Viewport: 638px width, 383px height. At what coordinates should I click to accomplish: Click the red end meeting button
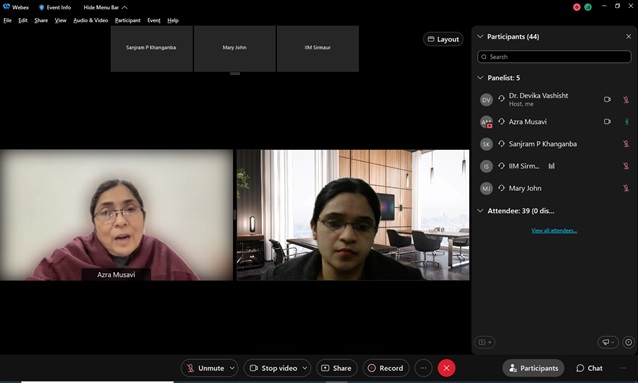click(446, 368)
